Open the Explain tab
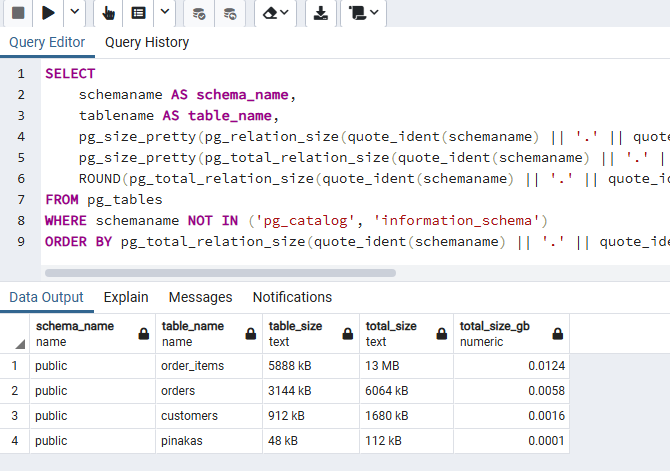The width and height of the screenshot is (670, 471). point(126,297)
